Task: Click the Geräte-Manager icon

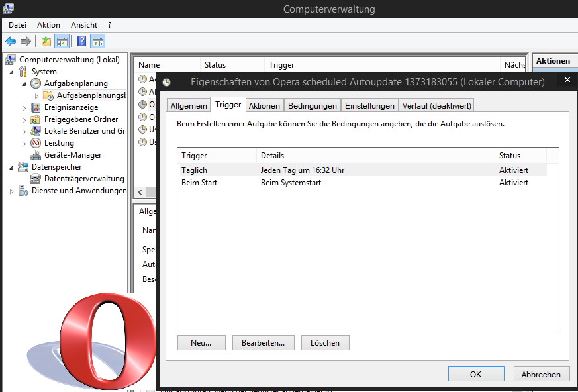Action: [x=36, y=155]
